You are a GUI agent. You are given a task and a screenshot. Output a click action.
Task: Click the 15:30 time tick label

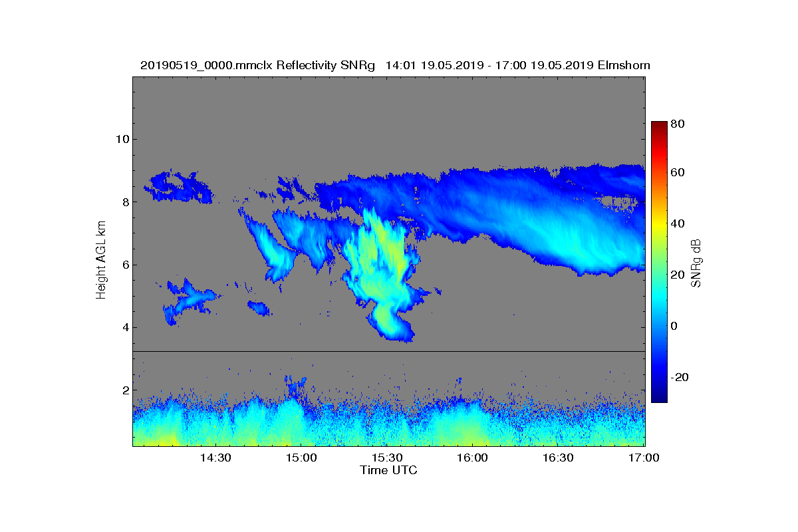tap(386, 458)
